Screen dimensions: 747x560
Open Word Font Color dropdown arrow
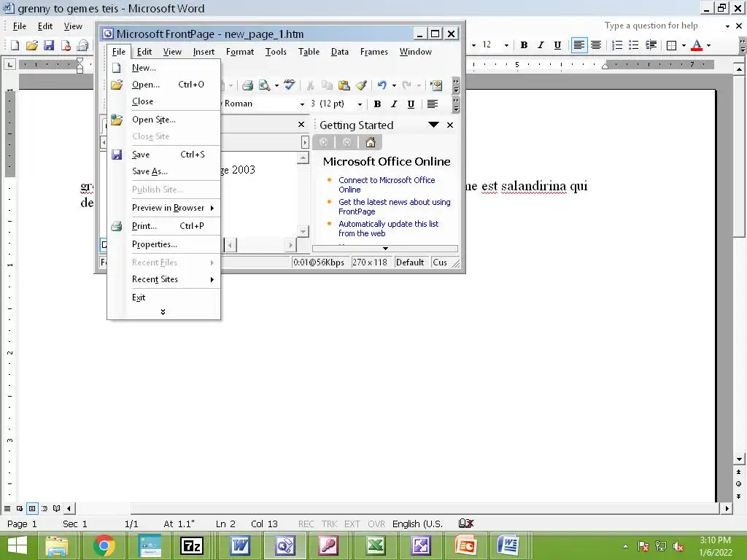708,45
